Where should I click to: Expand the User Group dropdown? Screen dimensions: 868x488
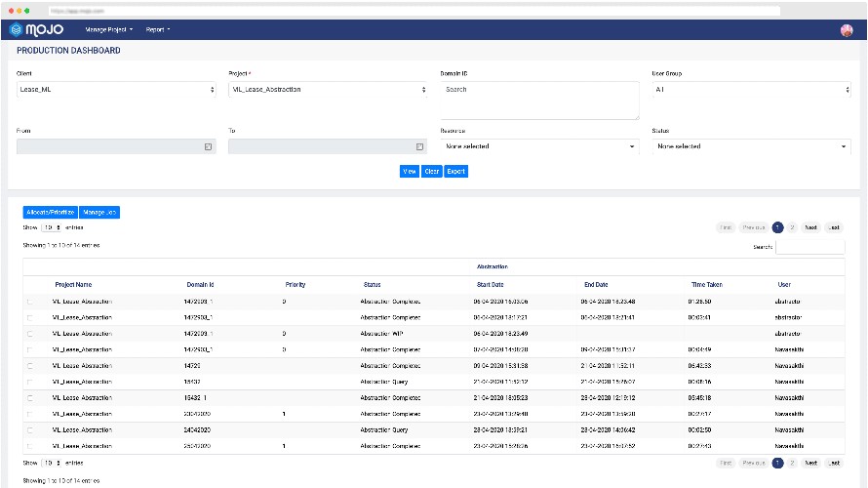(x=750, y=90)
